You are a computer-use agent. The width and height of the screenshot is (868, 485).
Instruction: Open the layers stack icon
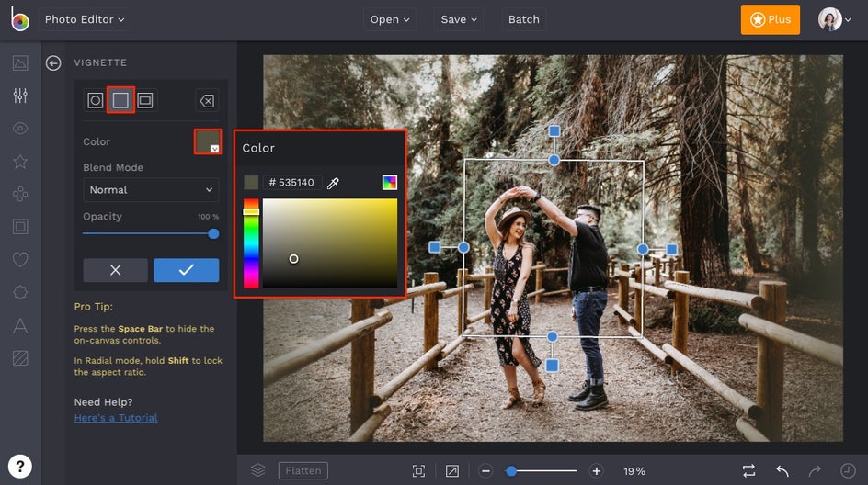258,470
